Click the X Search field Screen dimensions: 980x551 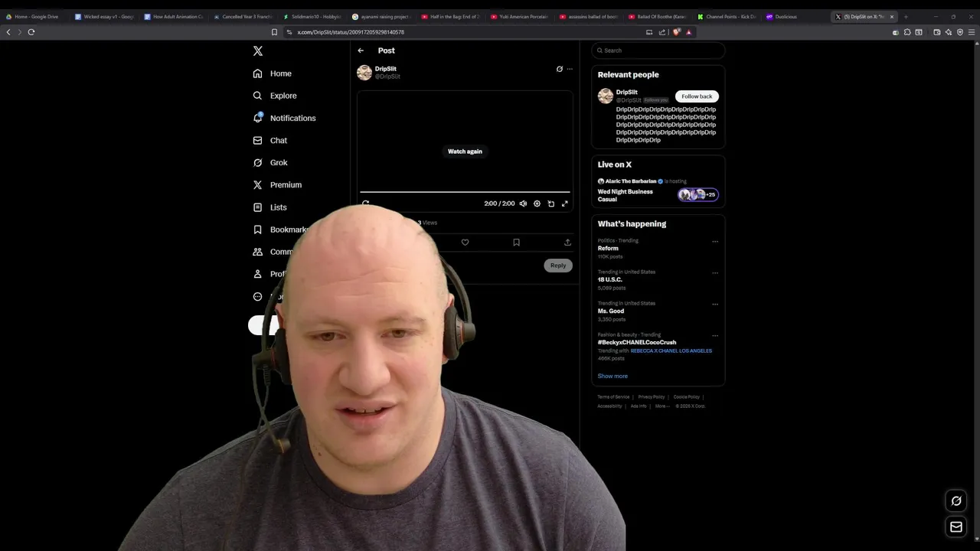point(658,51)
